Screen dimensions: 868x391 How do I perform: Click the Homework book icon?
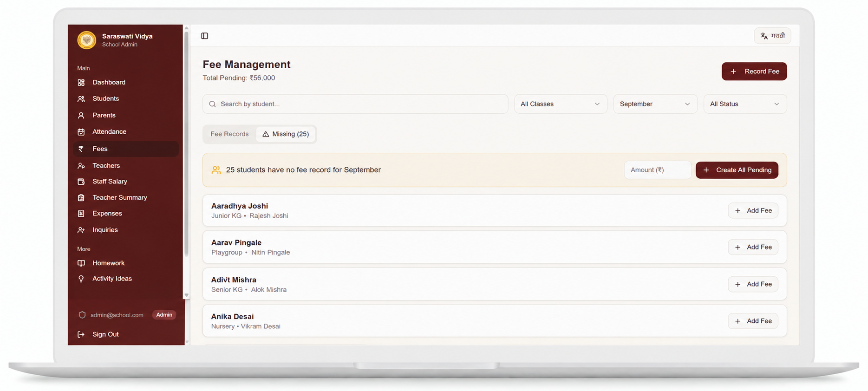[81, 263]
